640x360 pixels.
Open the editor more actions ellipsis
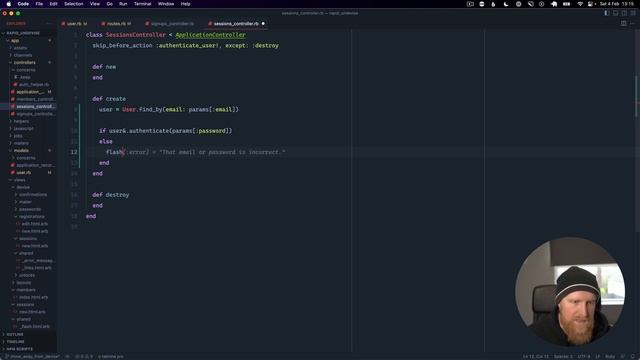point(632,23)
